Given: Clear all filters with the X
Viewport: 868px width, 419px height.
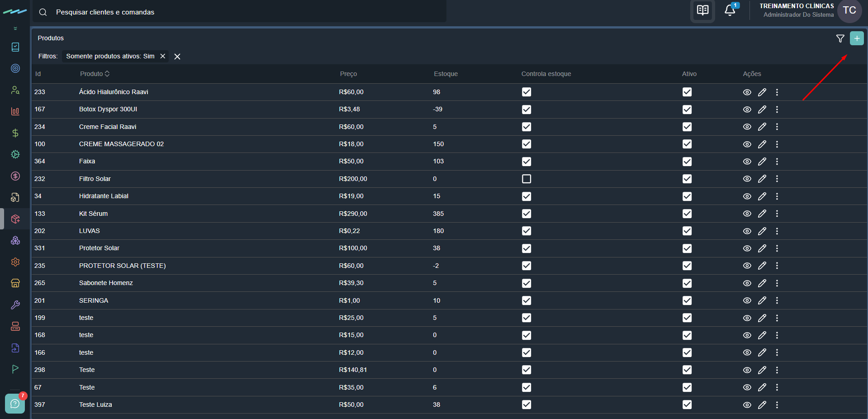Looking at the screenshot, I should point(177,57).
